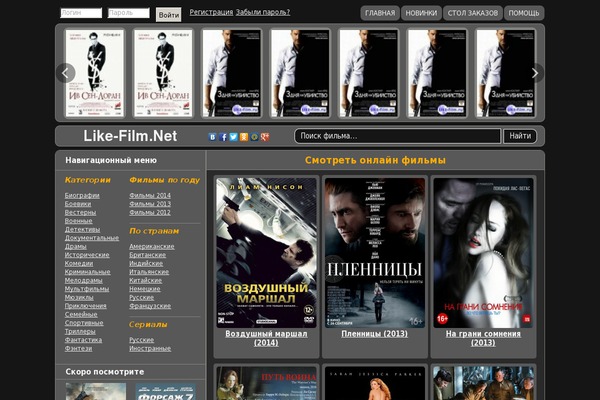This screenshot has height=400, width=600.
Task: Open Французские films by country
Action: (x=150, y=305)
